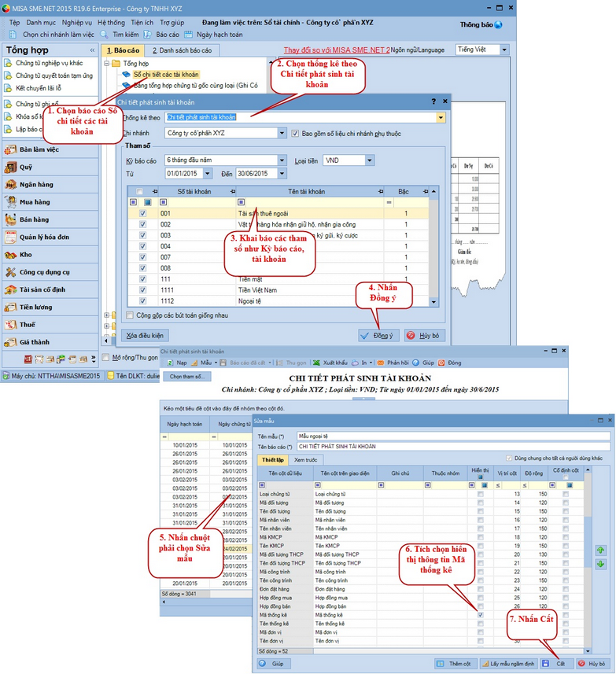The height and width of the screenshot is (674, 616).
Task: Open the Danh mục menu
Action: pyautogui.click(x=41, y=22)
